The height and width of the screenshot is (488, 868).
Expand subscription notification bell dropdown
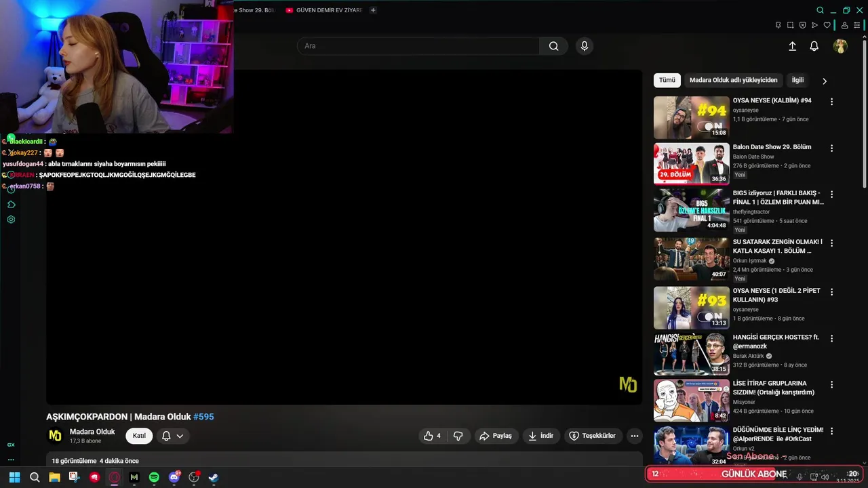(172, 436)
